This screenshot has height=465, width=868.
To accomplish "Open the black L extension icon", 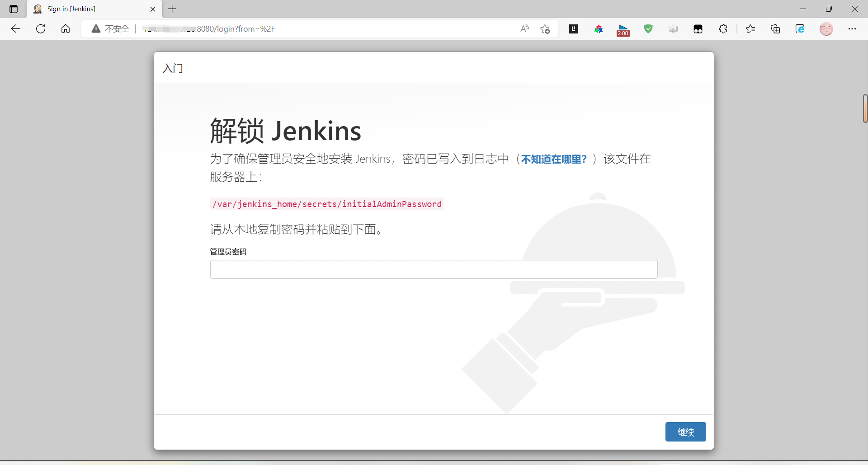I will pos(574,29).
